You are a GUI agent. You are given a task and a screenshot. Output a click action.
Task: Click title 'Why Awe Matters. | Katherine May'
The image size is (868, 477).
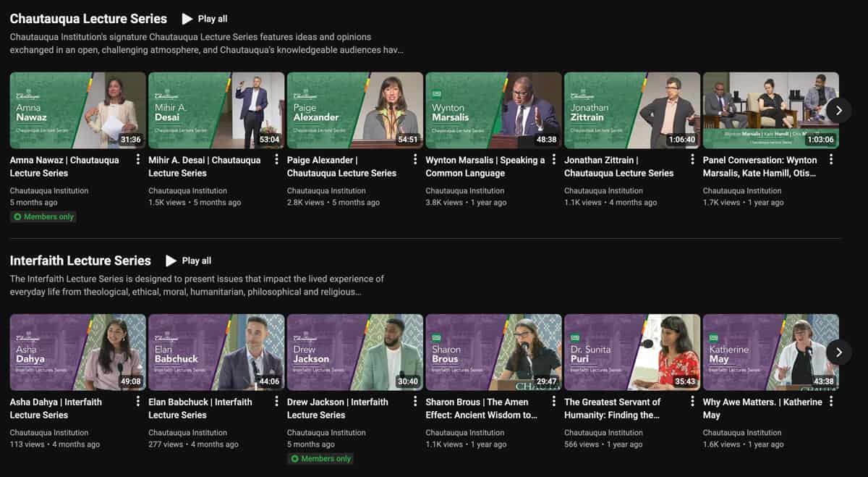762,408
